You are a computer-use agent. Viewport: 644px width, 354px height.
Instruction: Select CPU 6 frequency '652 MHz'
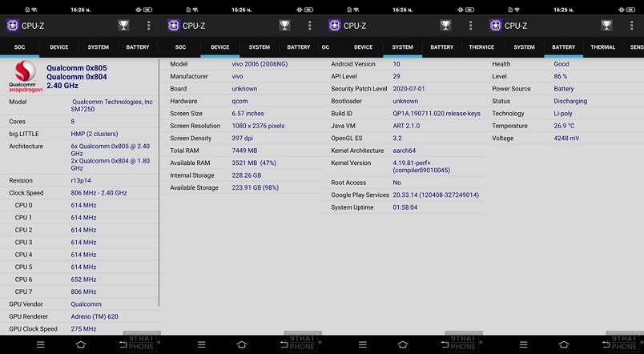click(x=84, y=280)
